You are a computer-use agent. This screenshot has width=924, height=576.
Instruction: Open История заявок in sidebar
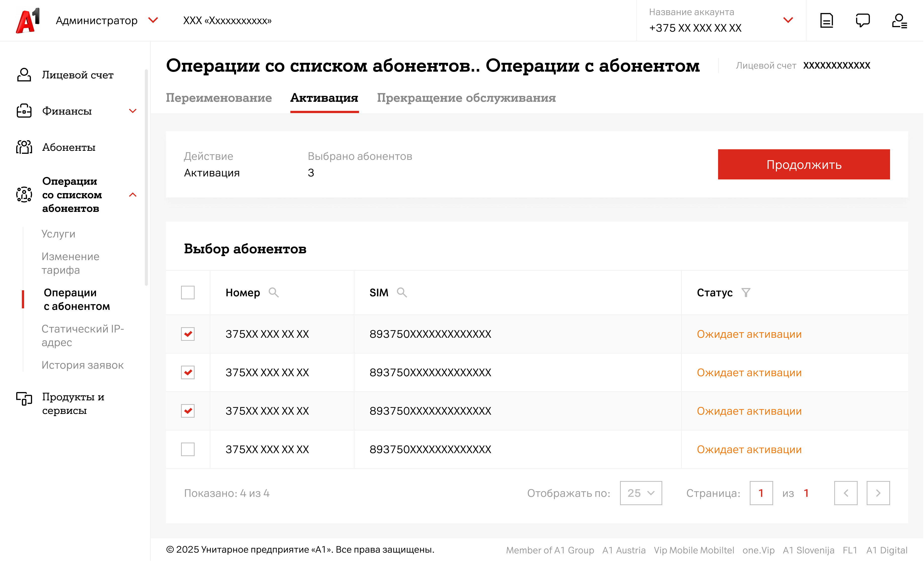click(82, 365)
